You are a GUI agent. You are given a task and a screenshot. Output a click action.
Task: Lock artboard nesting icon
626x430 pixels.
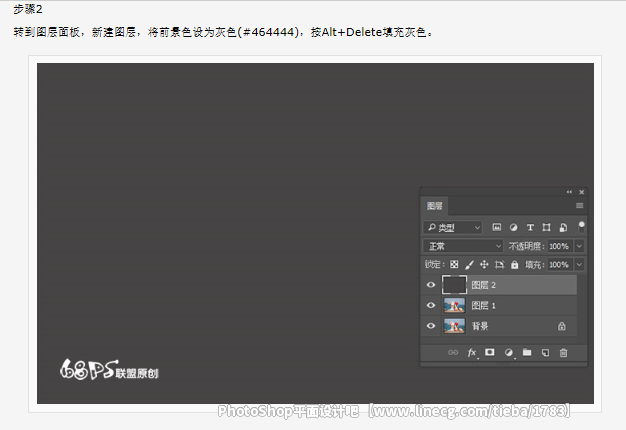[499, 264]
